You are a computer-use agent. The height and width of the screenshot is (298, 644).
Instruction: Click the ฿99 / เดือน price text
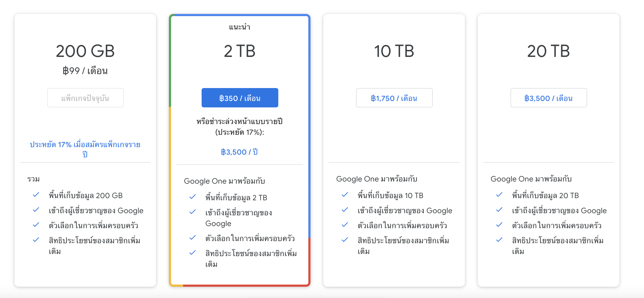85,71
